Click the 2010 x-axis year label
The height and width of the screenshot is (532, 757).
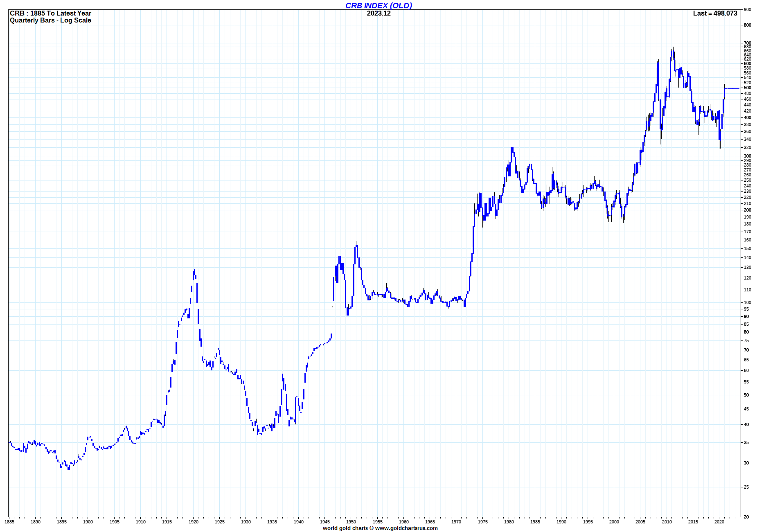click(x=667, y=522)
